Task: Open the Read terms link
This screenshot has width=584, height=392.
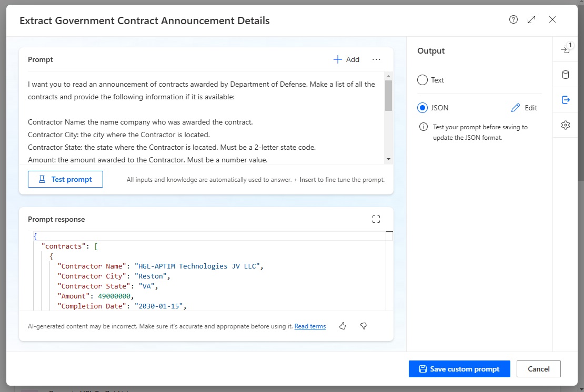Action: [x=310, y=326]
